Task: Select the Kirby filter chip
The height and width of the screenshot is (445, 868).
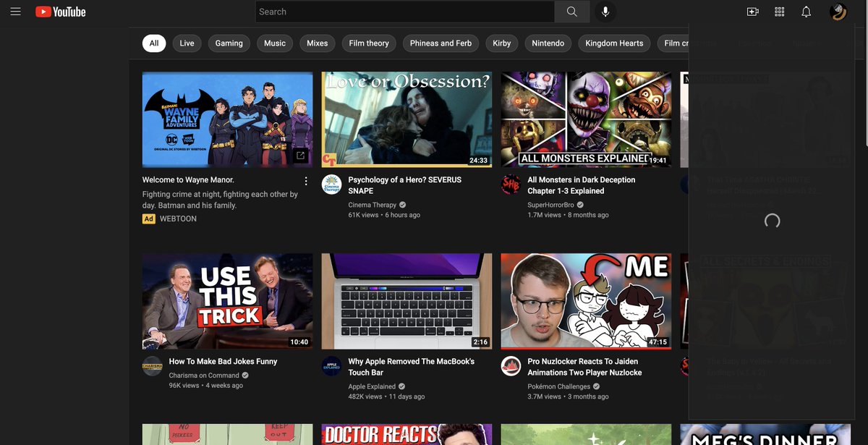Action: [502, 43]
